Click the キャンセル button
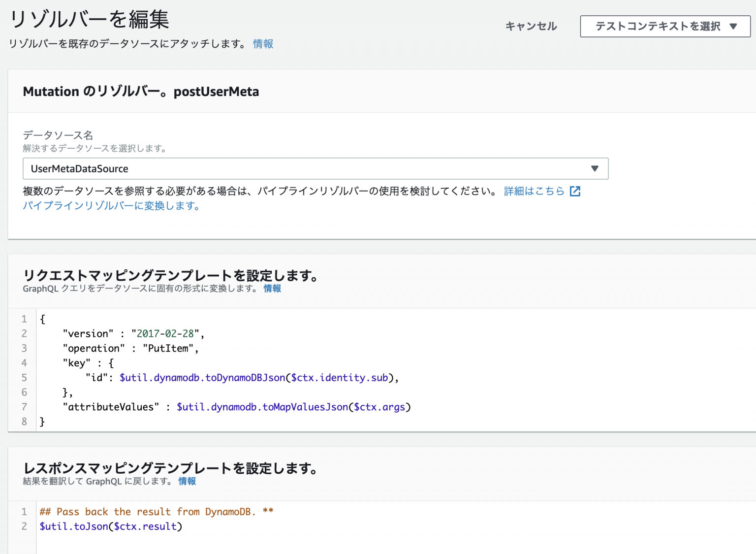 pyautogui.click(x=531, y=27)
